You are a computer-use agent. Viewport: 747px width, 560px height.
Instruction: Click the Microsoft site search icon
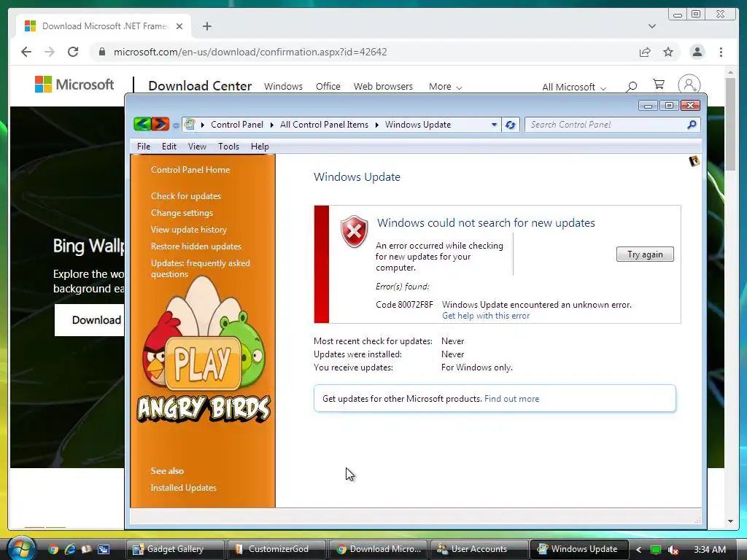631,86
